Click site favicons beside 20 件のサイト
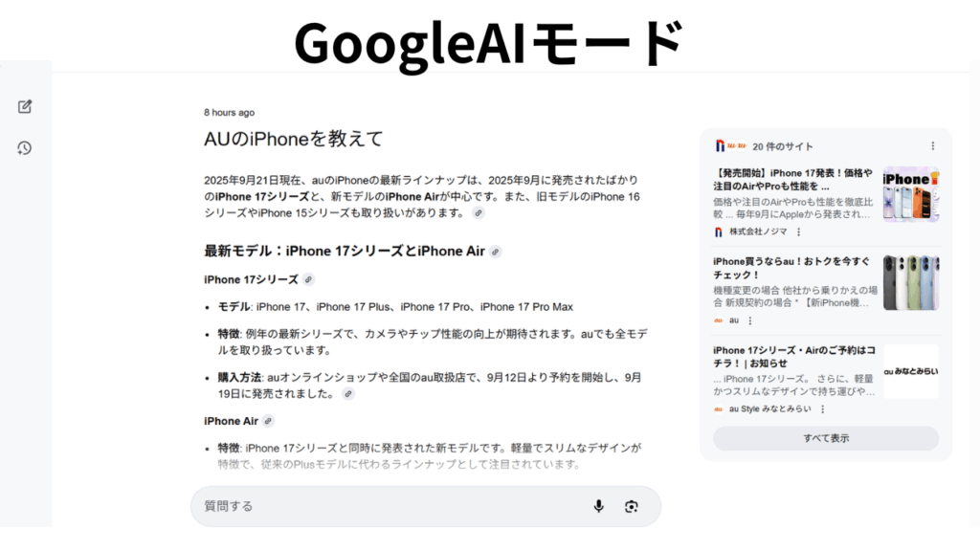Viewport: 980px width, 551px height. tap(731, 145)
